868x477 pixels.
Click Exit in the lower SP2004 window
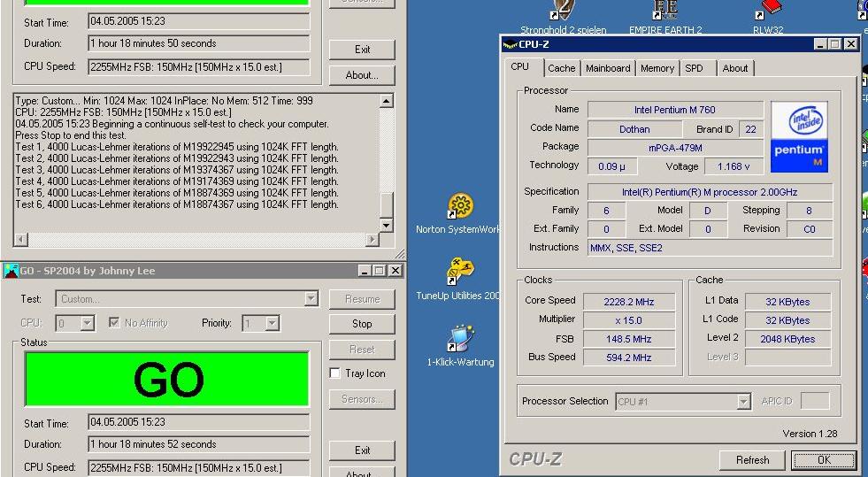[x=362, y=450]
